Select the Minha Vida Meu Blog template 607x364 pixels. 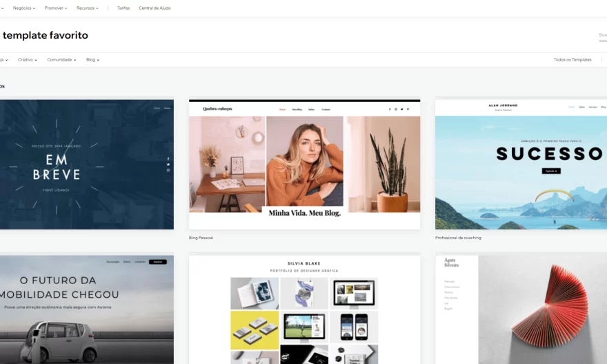[x=304, y=165]
